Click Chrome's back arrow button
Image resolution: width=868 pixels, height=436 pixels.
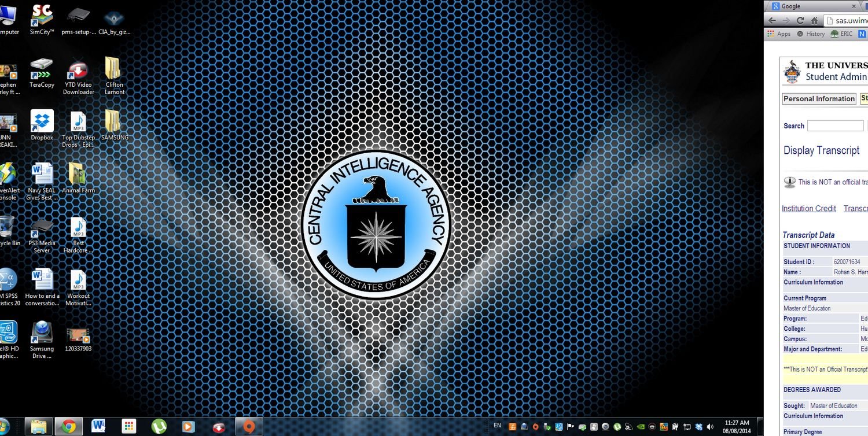pyautogui.click(x=771, y=20)
